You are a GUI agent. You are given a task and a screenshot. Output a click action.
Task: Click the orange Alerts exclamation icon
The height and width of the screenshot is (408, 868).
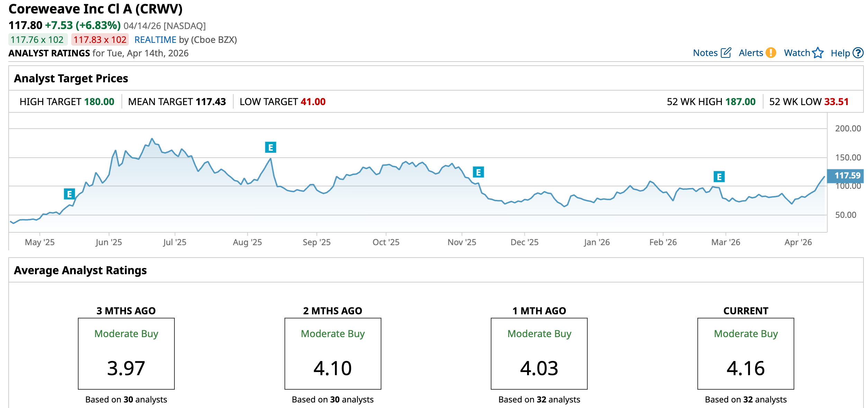[771, 53]
